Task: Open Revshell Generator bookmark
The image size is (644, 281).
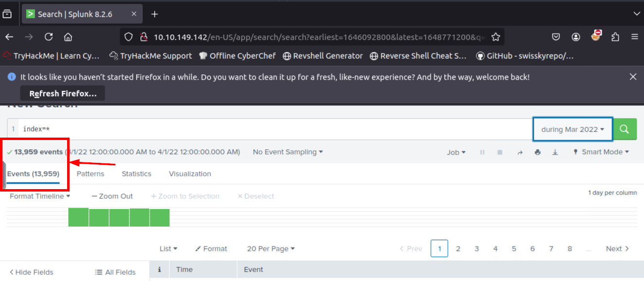Action: click(x=322, y=56)
